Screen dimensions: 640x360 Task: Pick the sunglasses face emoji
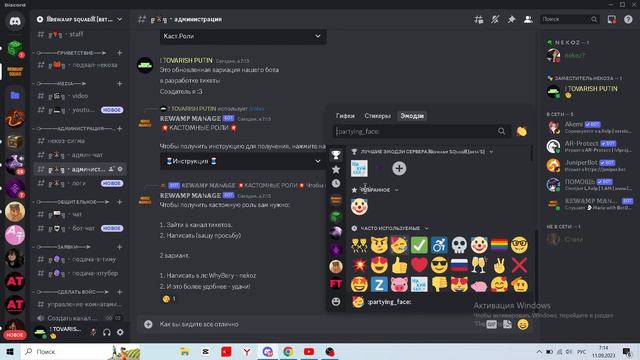click(x=439, y=265)
